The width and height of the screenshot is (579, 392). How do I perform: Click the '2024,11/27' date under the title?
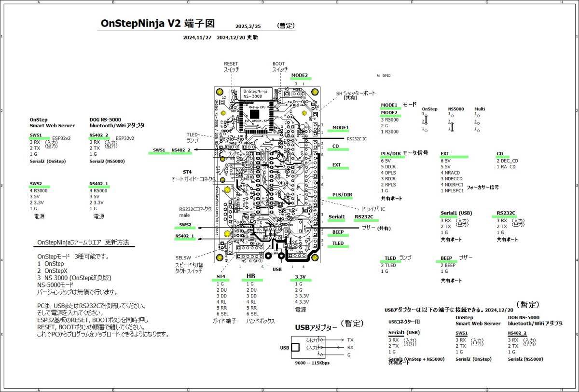(x=197, y=37)
